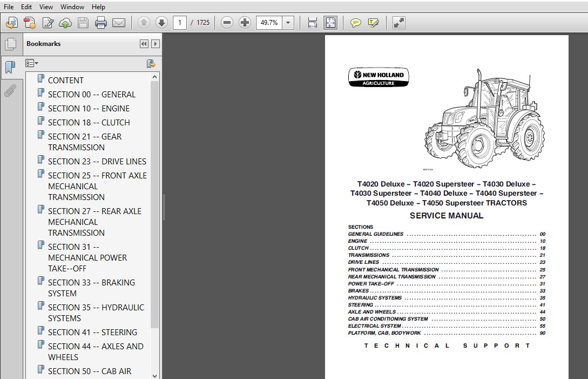Collapse the bookmarks pane double-arrow
The width and height of the screenshot is (588, 379).
(144, 44)
